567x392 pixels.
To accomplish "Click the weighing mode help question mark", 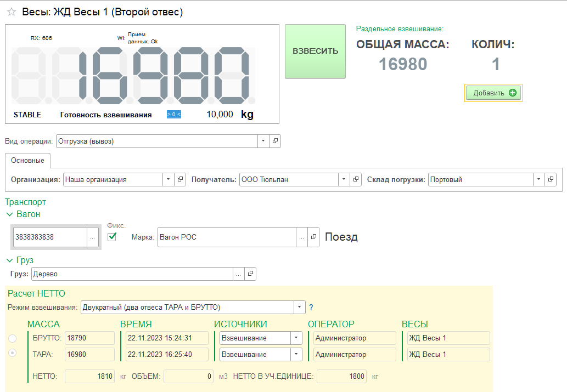I will [x=311, y=307].
